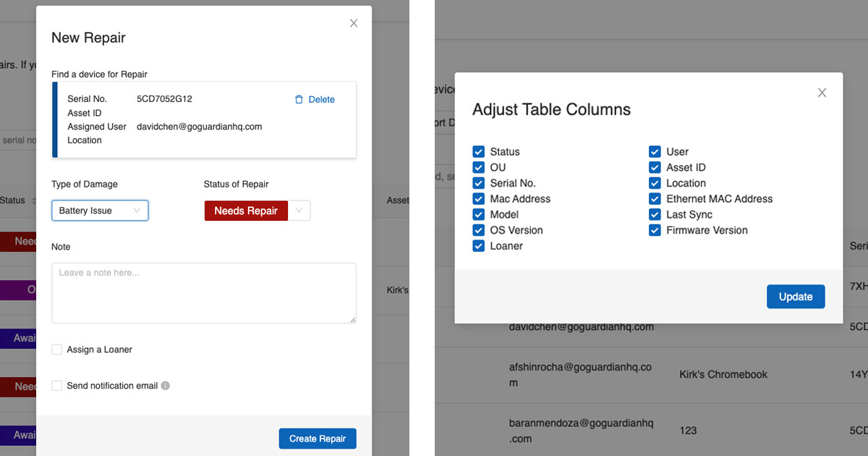Expand the Status of Repair dropdown arrow
The width and height of the screenshot is (868, 456).
pyautogui.click(x=299, y=211)
